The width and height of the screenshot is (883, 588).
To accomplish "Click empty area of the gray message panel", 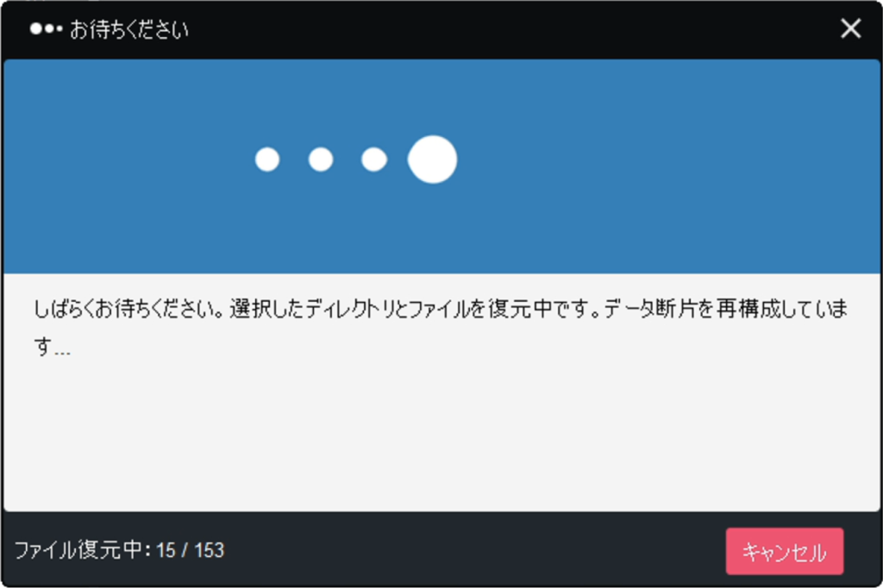I will click(x=441, y=434).
